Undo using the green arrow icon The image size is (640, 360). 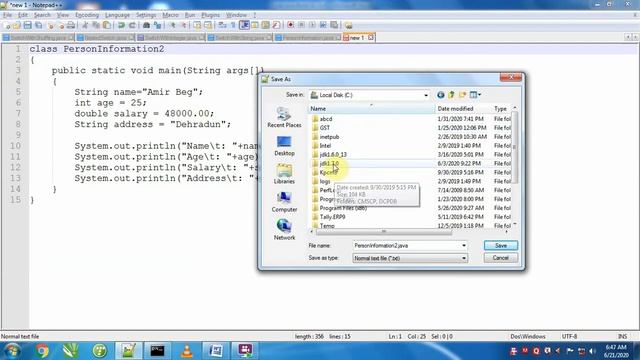[x=121, y=25]
